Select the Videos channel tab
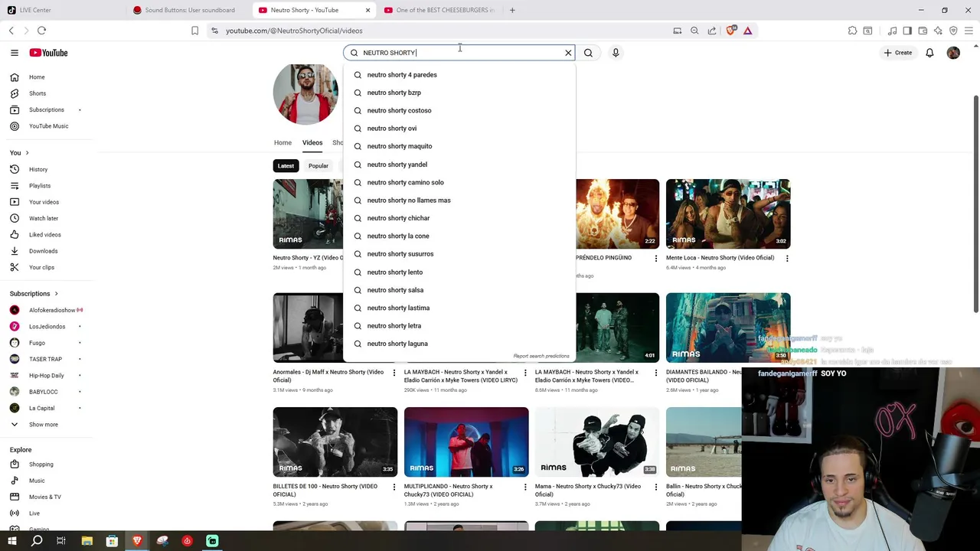Viewport: 980px width, 551px height. pyautogui.click(x=312, y=142)
